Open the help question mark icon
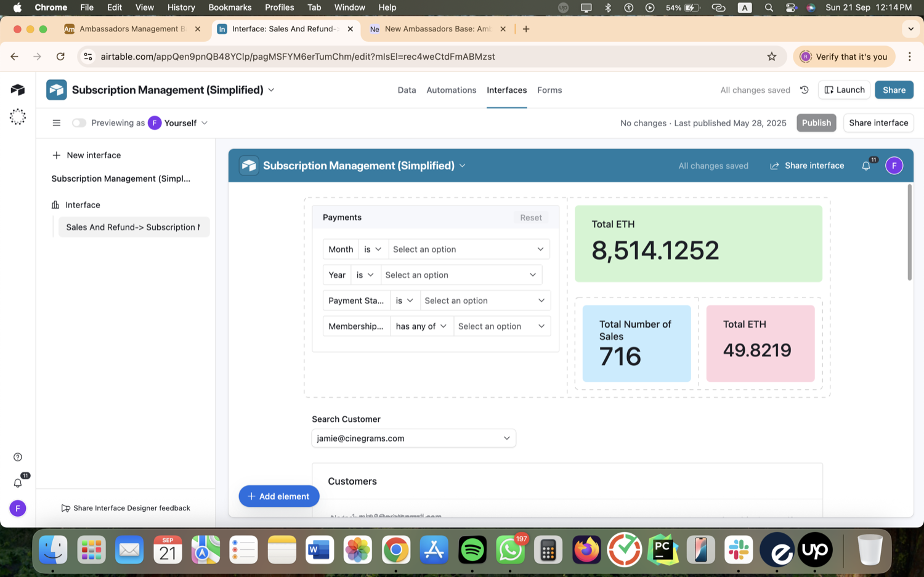 (x=18, y=457)
